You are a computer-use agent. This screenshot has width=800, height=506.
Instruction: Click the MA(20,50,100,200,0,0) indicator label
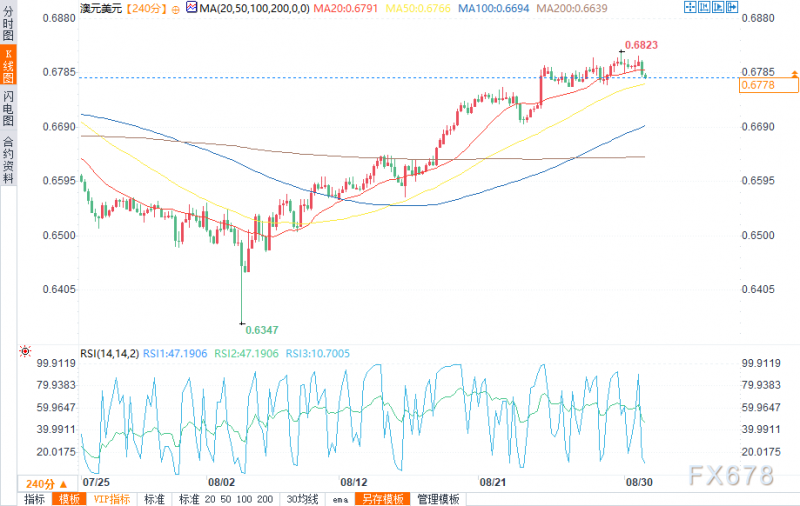click(x=255, y=8)
